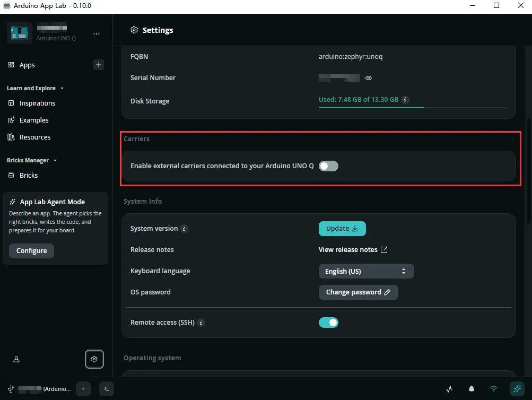Image resolution: width=532 pixels, height=400 pixels.
Task: Show System version info icon
Action: coord(184,229)
